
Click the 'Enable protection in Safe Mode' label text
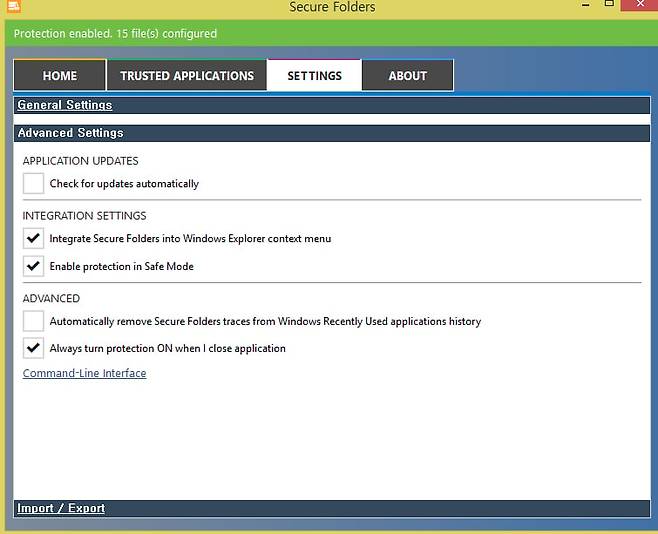point(121,267)
